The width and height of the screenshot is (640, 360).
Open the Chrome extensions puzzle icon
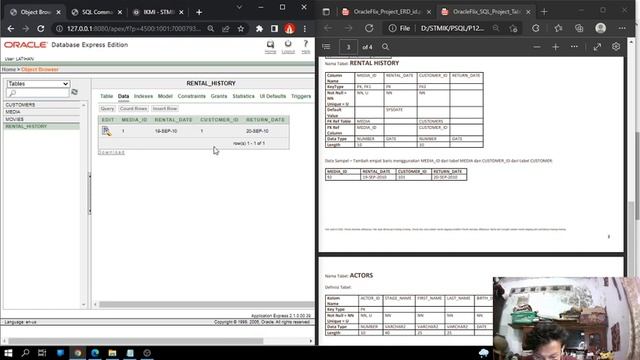pos(259,29)
